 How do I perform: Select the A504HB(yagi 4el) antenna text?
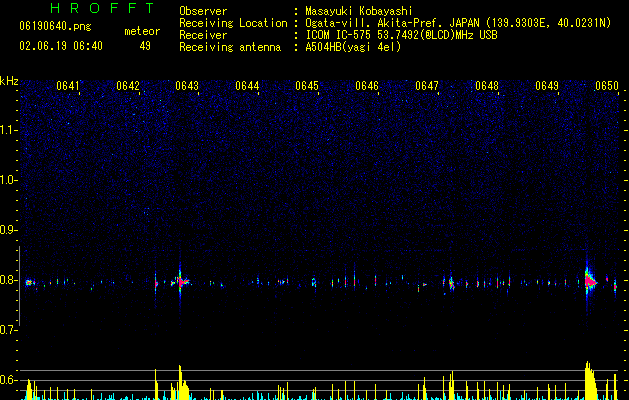[x=353, y=47]
